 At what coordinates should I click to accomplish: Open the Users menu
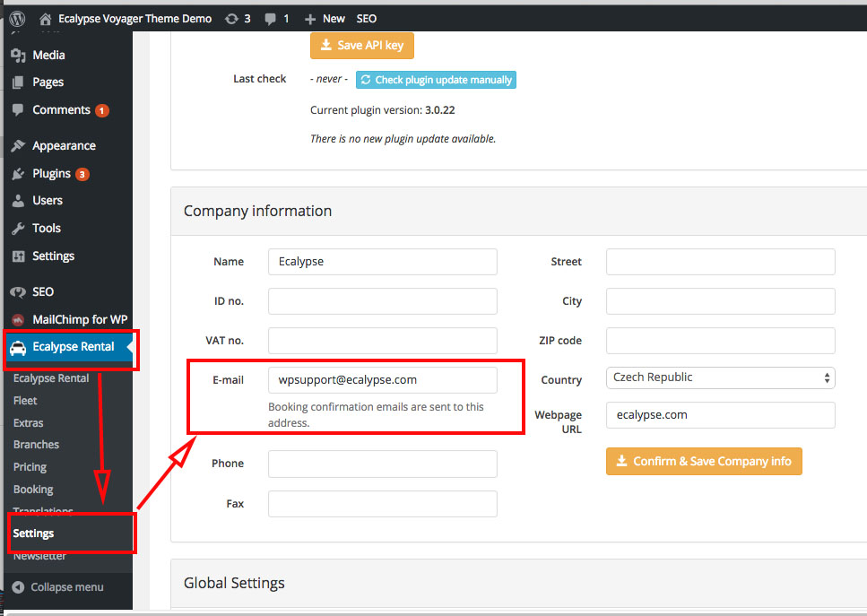click(48, 201)
